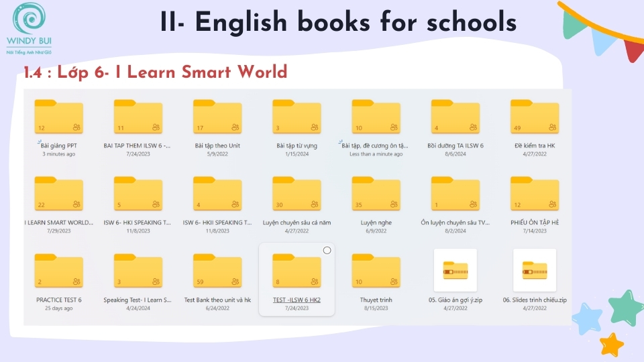Open the ISW 6- HKI SPEAKING folder
The width and height of the screenshot is (644, 362).
(x=138, y=195)
